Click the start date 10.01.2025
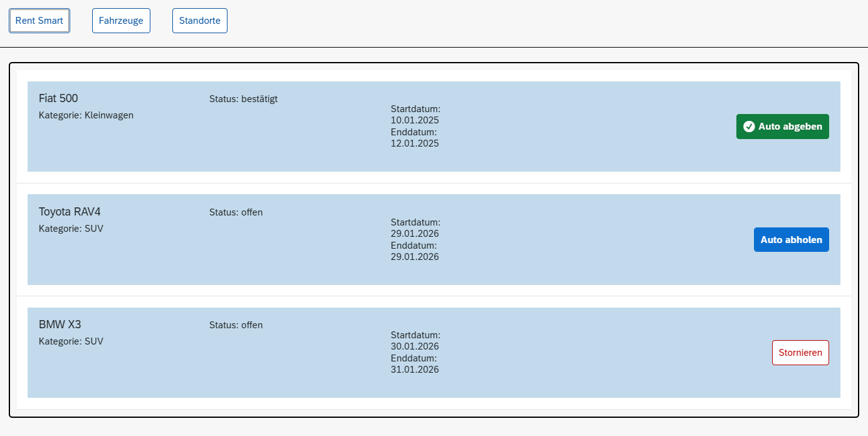 click(x=414, y=120)
